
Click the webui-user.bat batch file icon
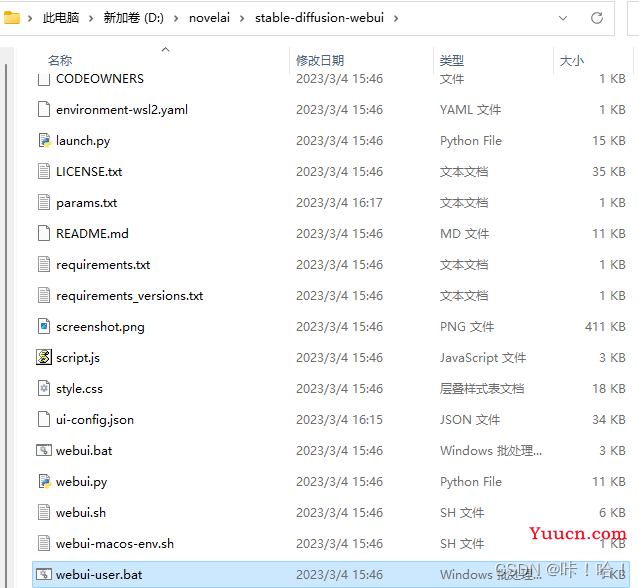point(44,574)
